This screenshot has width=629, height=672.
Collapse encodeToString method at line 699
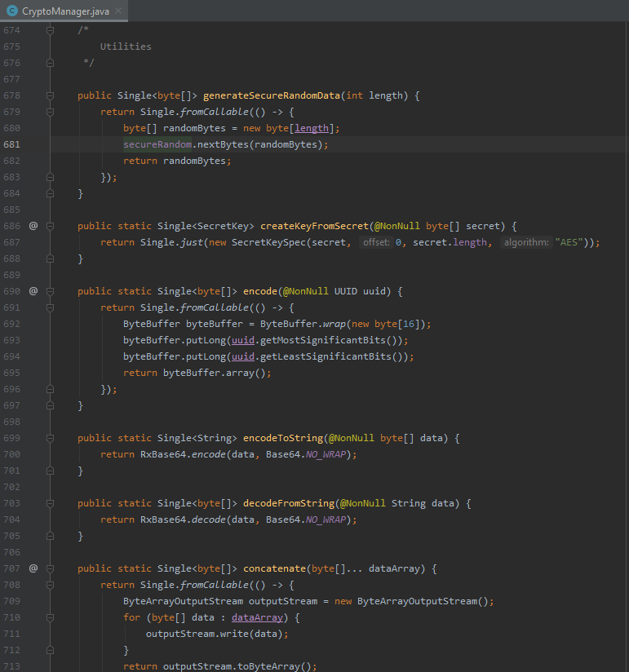pos(50,438)
